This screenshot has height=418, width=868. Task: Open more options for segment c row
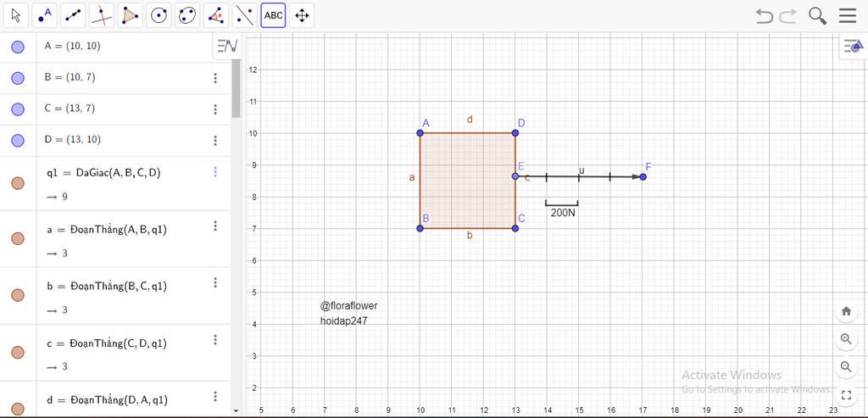[215, 340]
